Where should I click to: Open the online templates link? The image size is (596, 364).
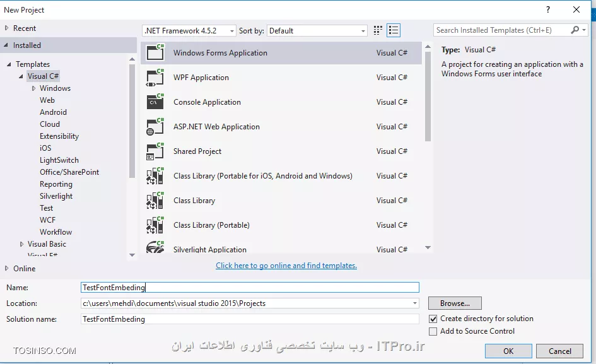point(286,266)
